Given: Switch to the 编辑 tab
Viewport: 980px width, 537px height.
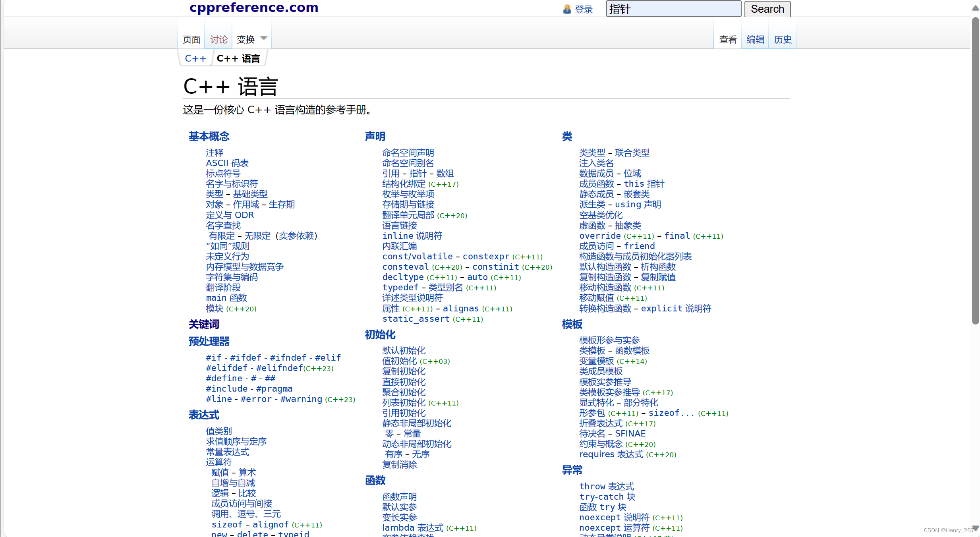Looking at the screenshot, I should [x=755, y=39].
